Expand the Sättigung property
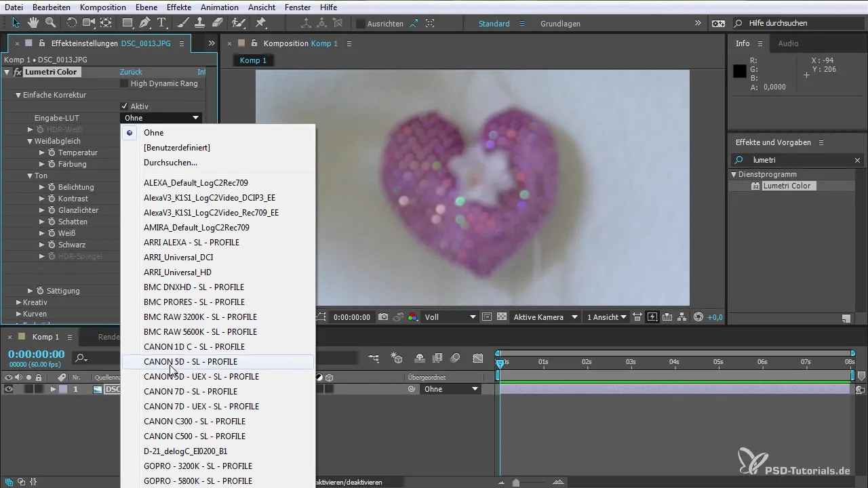The height and width of the screenshot is (488, 868). 31,291
